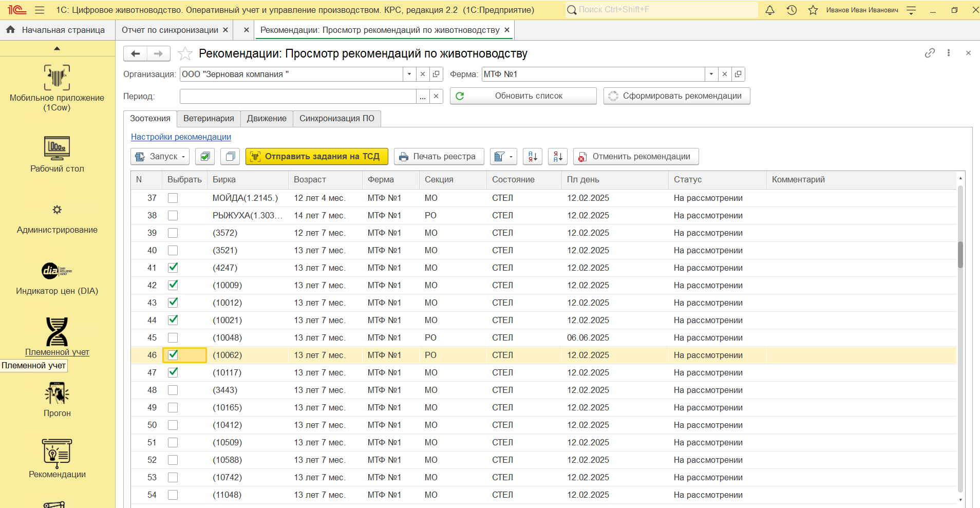Image resolution: width=980 pixels, height=508 pixels.
Task: Switch to the Движение tab
Action: [267, 119]
